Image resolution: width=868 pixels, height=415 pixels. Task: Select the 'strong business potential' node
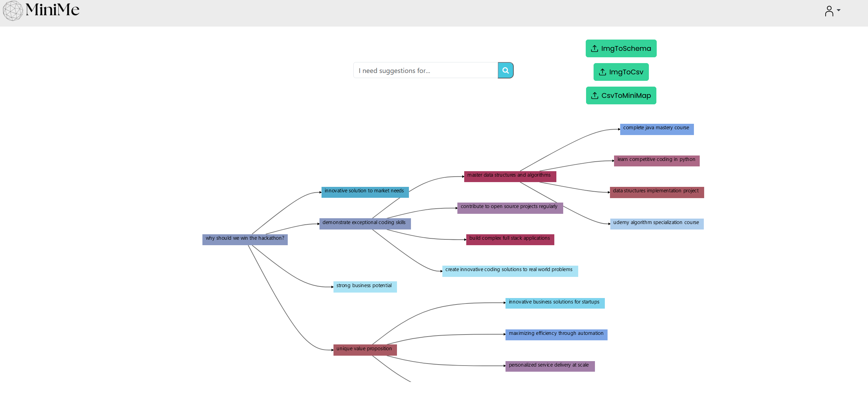click(x=365, y=287)
